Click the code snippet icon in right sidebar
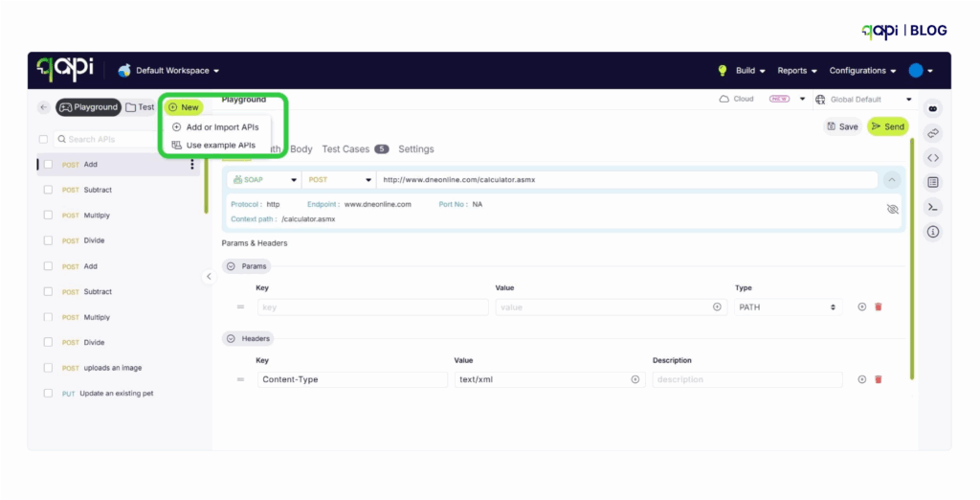Screen dimensions: 980x500 [933, 157]
